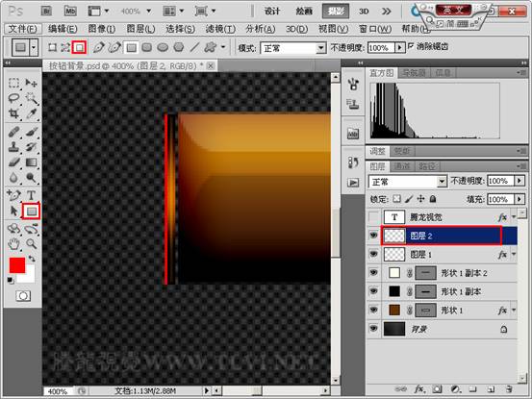Toggle Quick Mask mode

pyautogui.click(x=23, y=296)
